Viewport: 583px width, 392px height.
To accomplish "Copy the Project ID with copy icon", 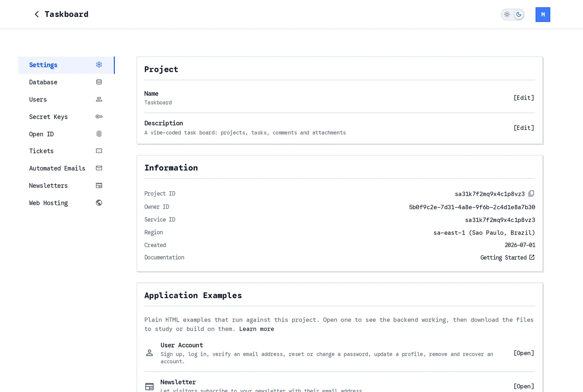I will pyautogui.click(x=531, y=194).
